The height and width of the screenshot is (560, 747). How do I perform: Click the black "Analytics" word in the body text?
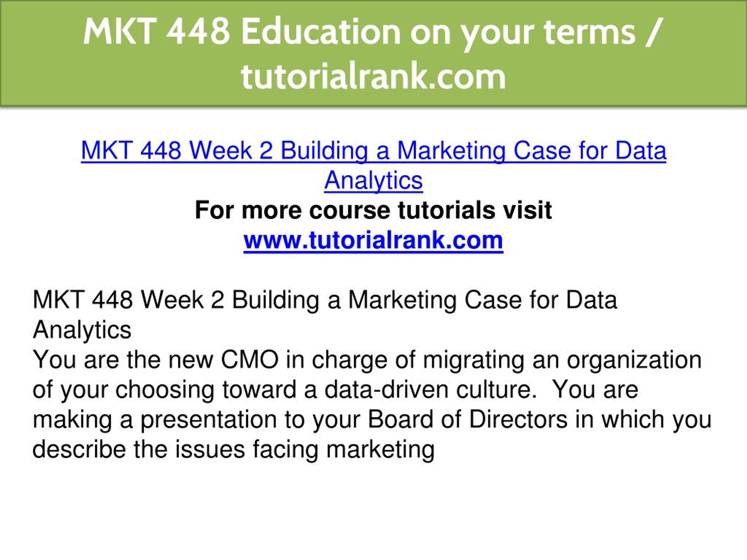pyautogui.click(x=82, y=330)
